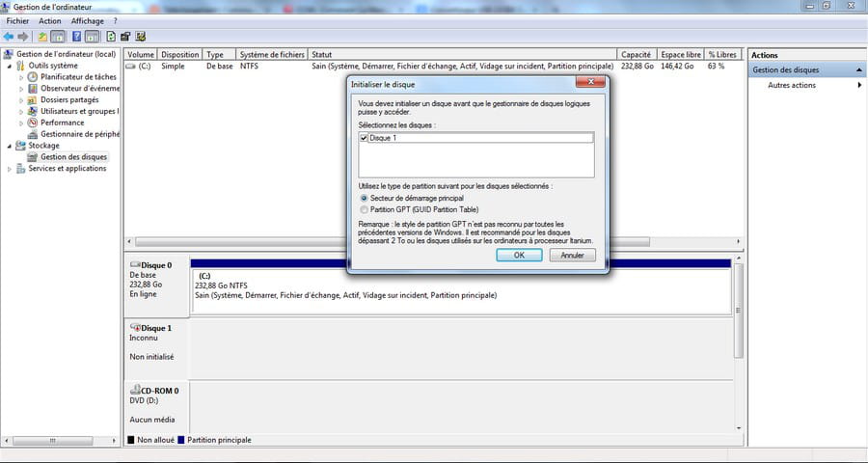Click the Performance gauge icon
868x463 pixels.
(x=33, y=123)
